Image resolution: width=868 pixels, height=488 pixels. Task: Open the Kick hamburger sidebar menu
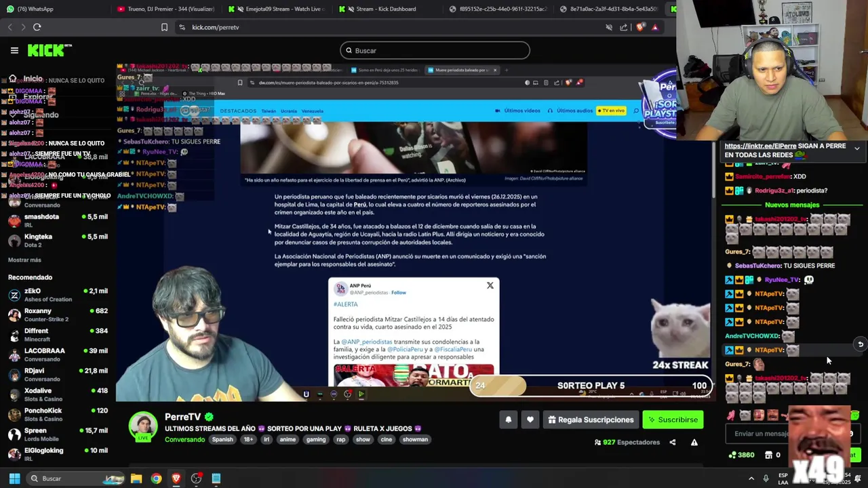click(14, 50)
